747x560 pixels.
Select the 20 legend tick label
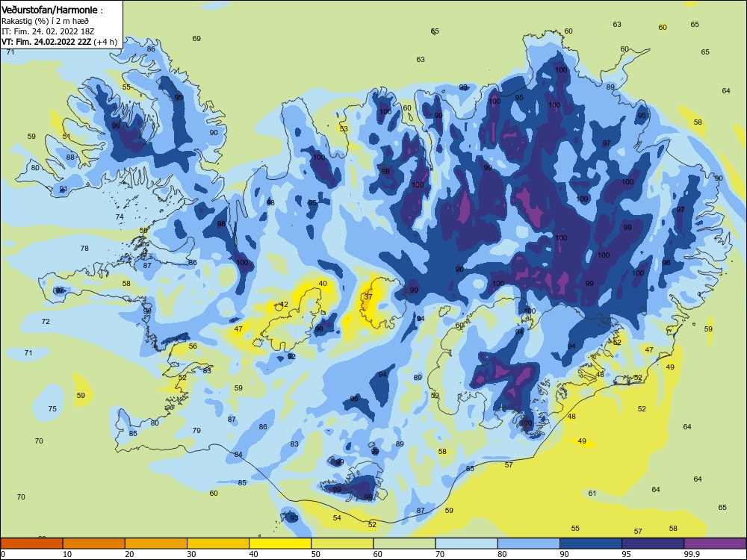[x=129, y=554]
